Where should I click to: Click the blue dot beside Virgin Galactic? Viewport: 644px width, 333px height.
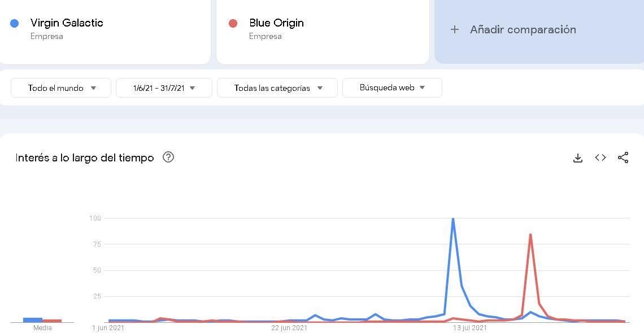point(14,23)
